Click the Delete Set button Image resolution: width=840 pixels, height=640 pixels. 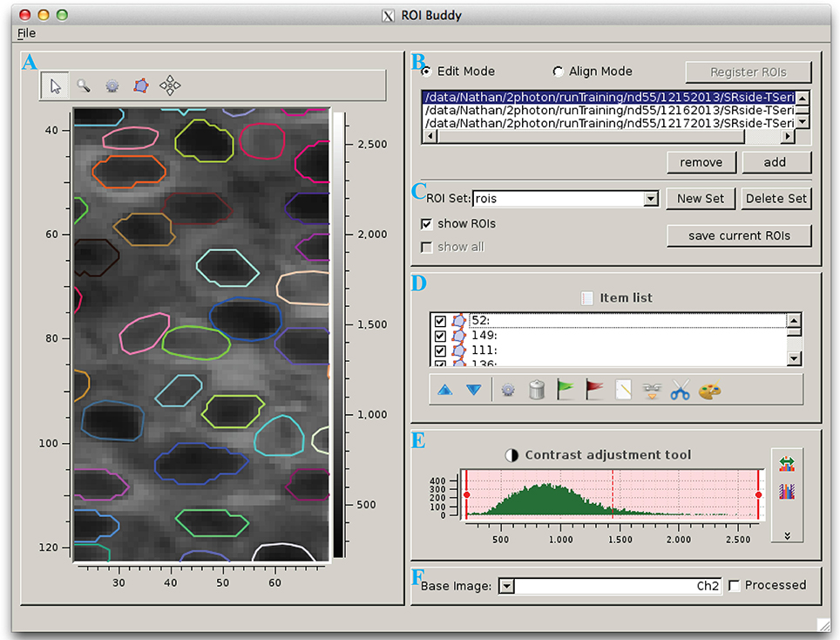pyautogui.click(x=776, y=199)
